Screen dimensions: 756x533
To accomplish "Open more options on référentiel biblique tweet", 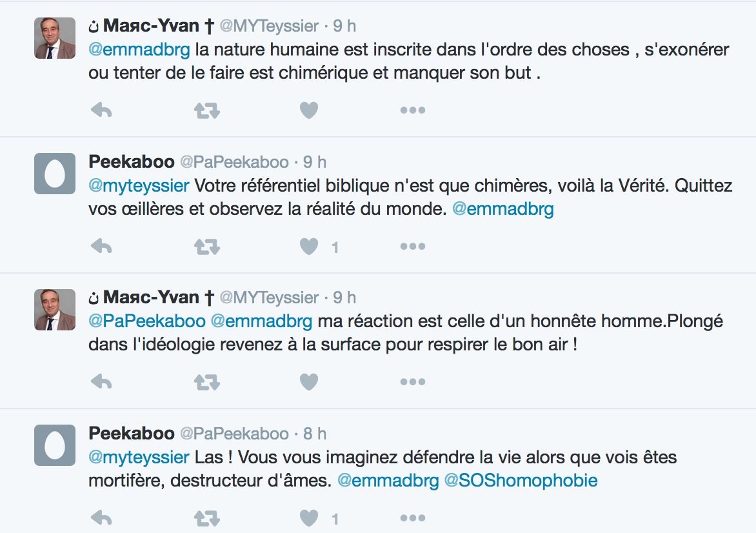I will tap(412, 246).
